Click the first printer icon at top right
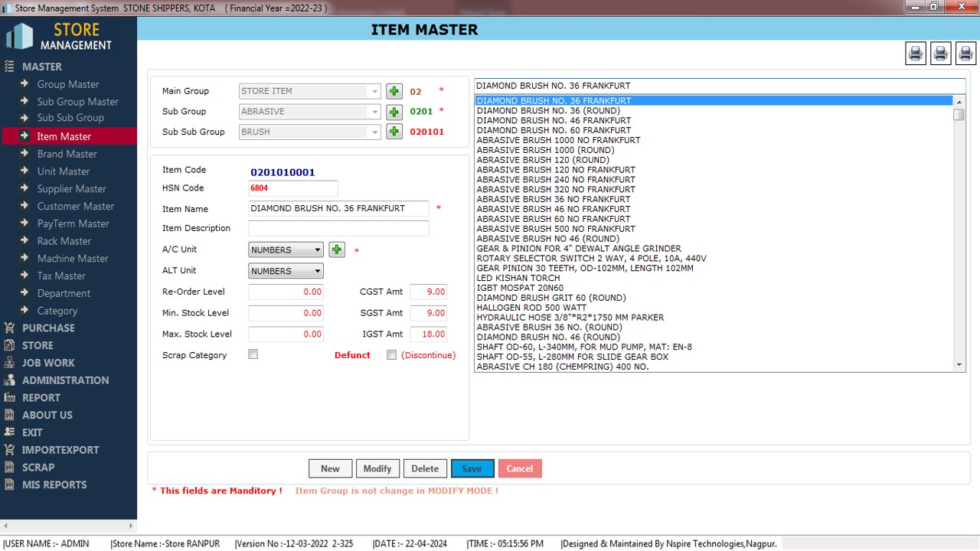This screenshot has height=551, width=980. [915, 53]
